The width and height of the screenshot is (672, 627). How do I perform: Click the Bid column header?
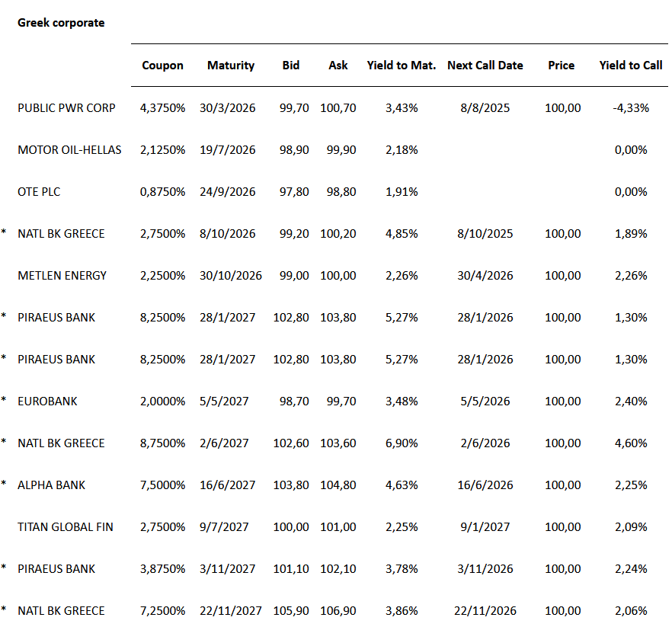(291, 66)
